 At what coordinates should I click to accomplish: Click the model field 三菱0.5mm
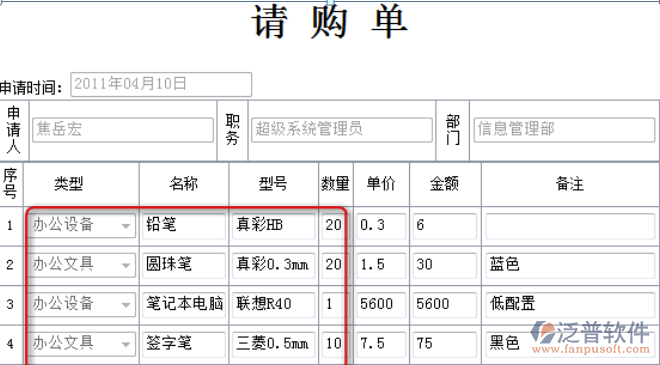[274, 344]
